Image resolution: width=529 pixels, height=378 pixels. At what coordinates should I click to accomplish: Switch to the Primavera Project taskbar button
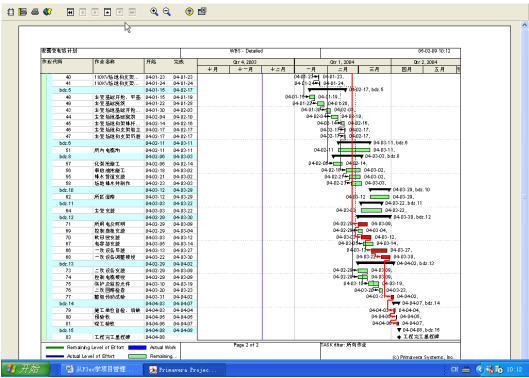pos(184,370)
